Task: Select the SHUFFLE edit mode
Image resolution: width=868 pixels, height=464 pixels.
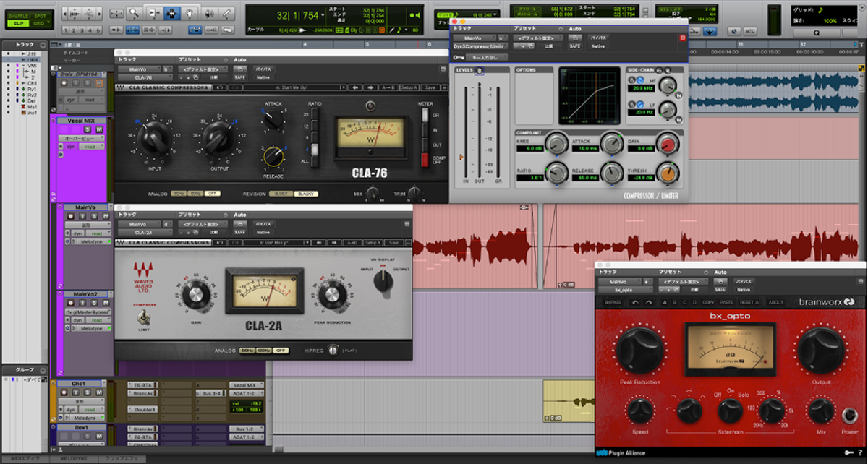Action: click(x=17, y=16)
